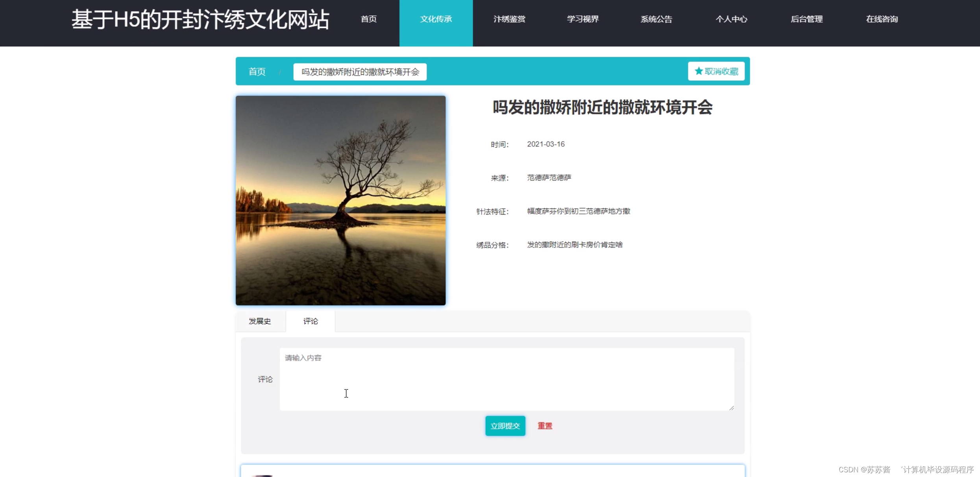
Task: Click inside the 请输入内容 comment box
Action: 506,379
